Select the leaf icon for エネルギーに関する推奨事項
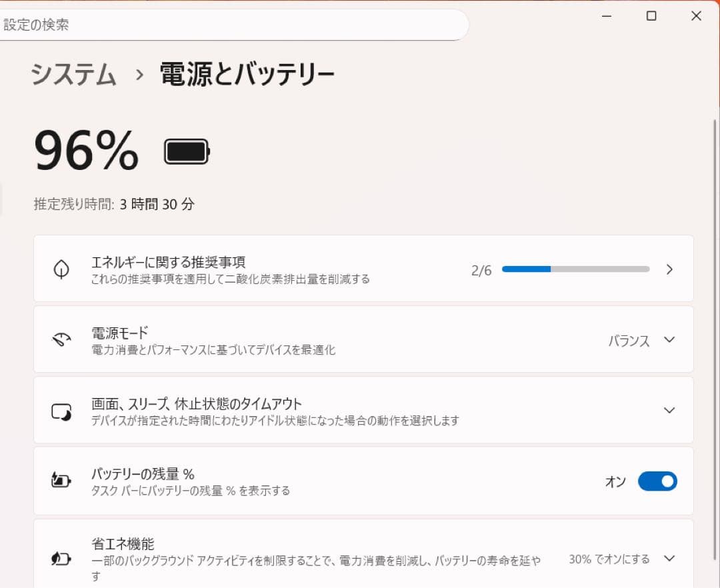This screenshot has height=588, width=720. point(61,269)
